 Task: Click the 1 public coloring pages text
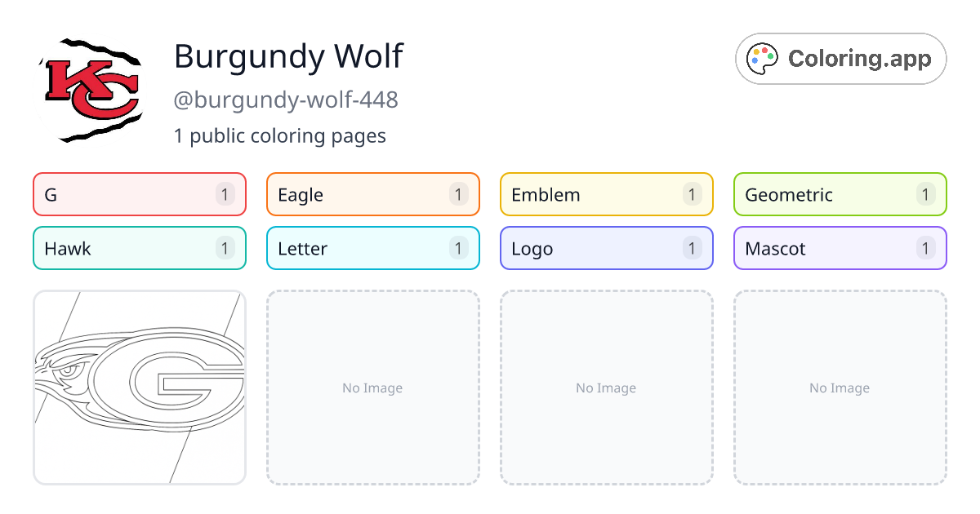pos(280,135)
